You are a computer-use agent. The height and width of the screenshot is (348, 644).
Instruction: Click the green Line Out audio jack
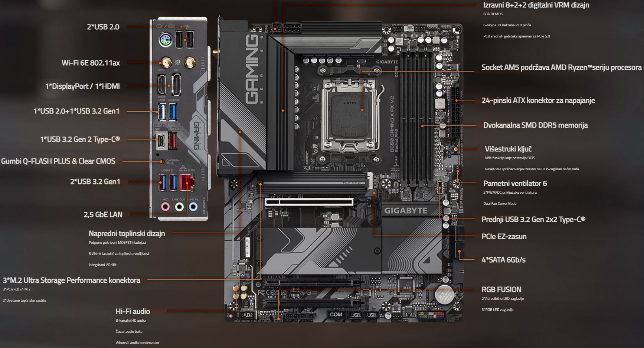coord(179,207)
